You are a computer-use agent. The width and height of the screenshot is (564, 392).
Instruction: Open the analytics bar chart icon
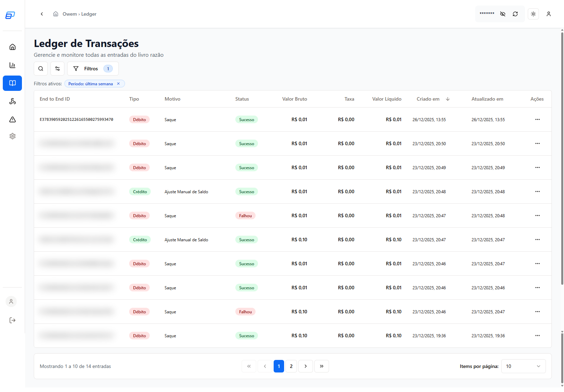(x=12, y=65)
